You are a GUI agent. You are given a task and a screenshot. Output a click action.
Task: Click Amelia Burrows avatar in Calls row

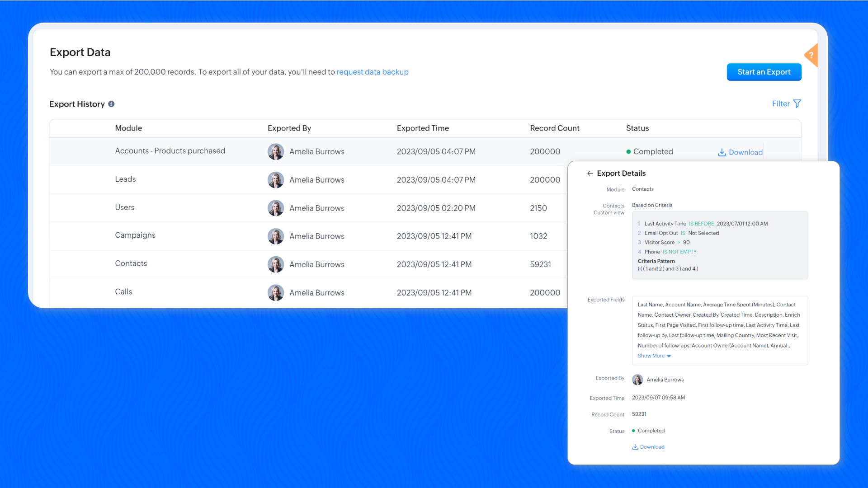pyautogui.click(x=275, y=293)
